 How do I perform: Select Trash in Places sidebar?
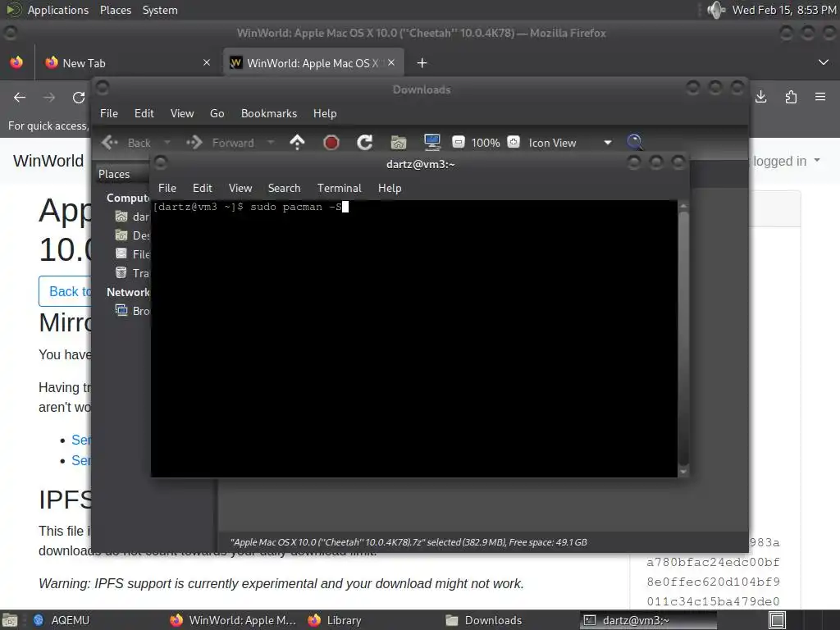point(132,273)
